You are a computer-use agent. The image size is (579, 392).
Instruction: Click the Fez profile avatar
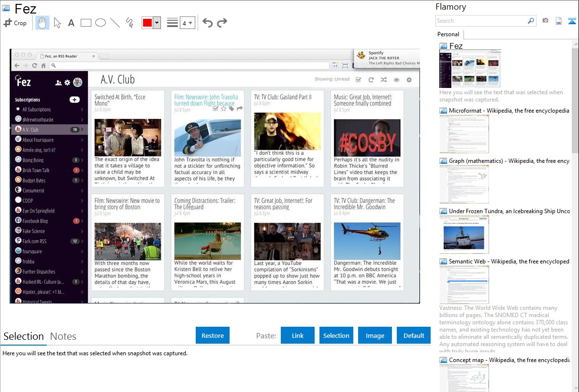[x=77, y=82]
